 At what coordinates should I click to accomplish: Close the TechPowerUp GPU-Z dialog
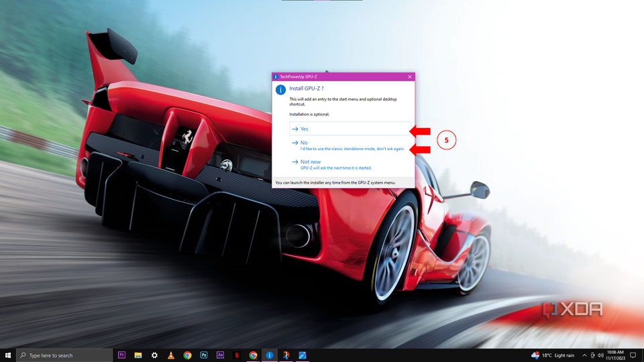409,76
